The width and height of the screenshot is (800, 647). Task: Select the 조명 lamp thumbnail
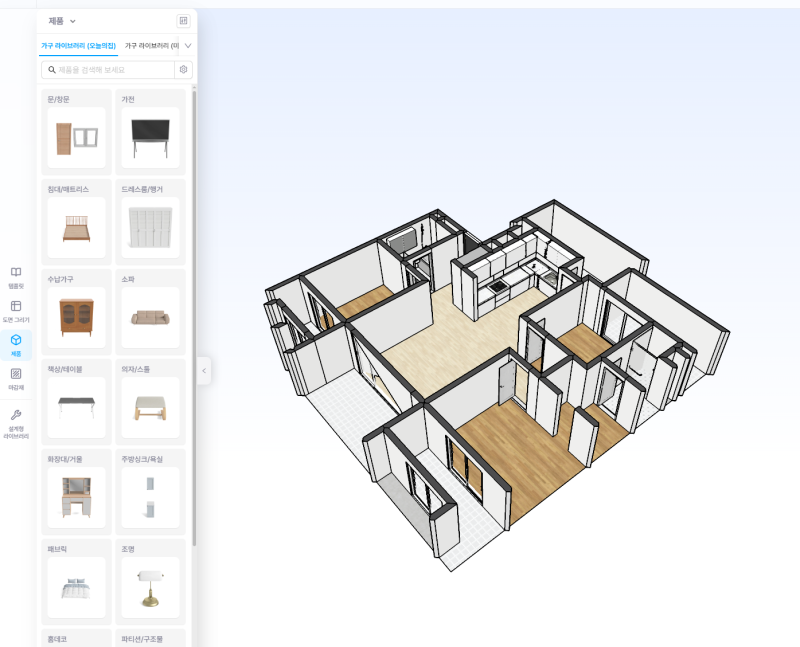tap(151, 588)
